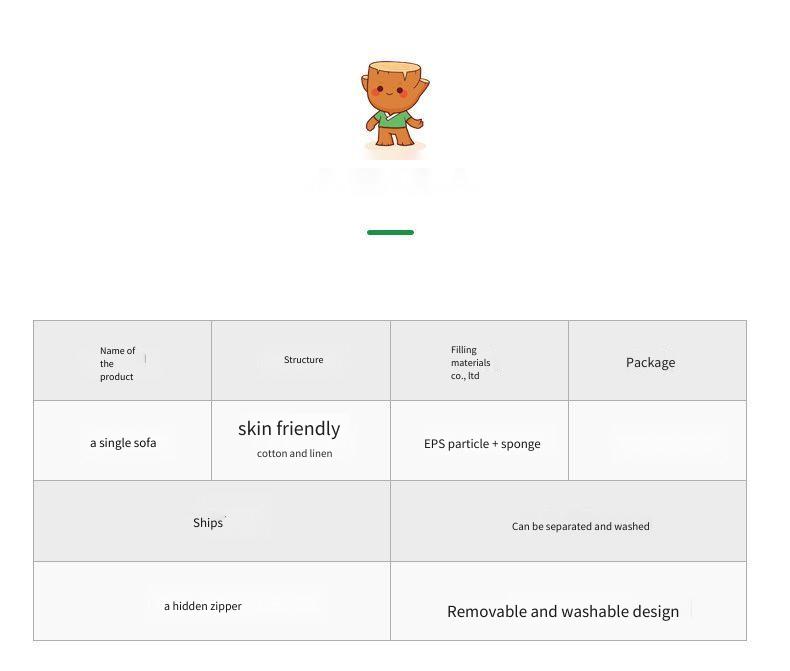Click the green horizontal divider bar
The height and width of the screenshot is (671, 790).
[x=390, y=232]
